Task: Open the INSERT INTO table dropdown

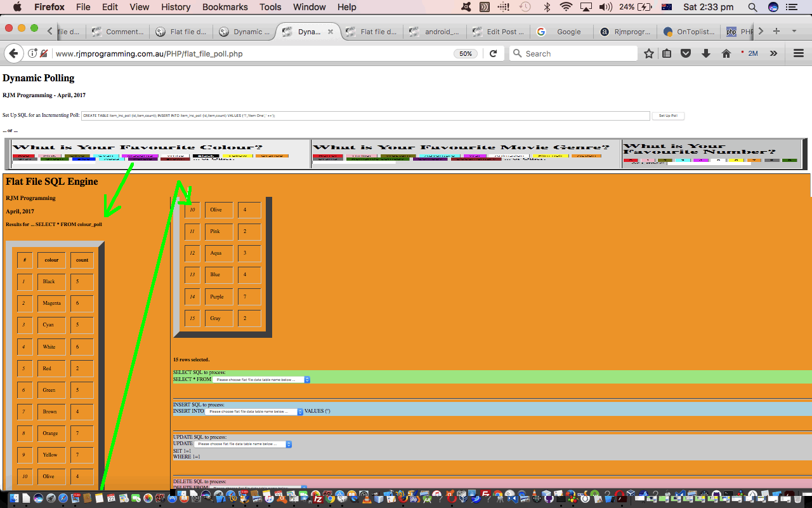Action: 254,411
